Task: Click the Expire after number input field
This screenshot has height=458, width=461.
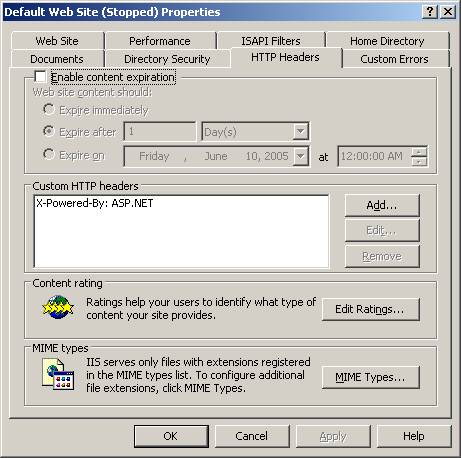Action: [x=160, y=132]
